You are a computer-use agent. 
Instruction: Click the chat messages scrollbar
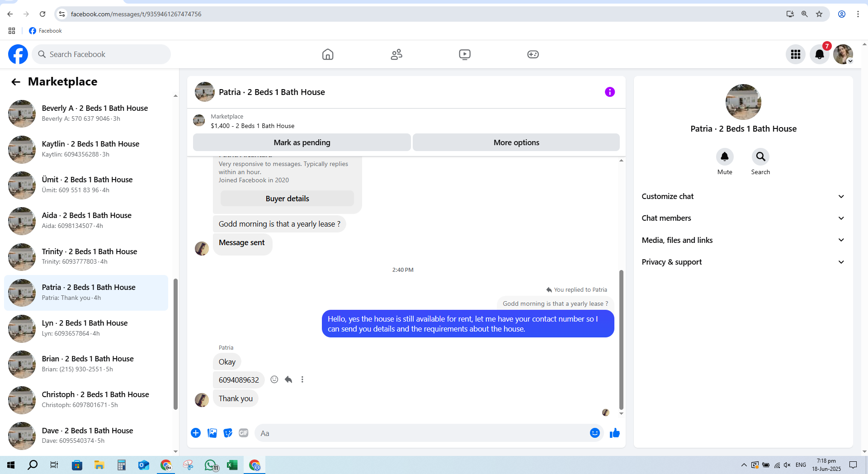[x=621, y=339]
